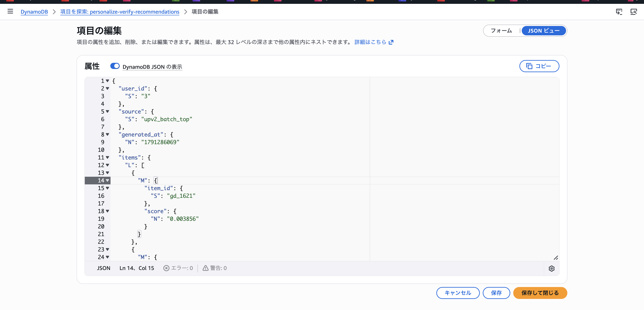Open the DynamoDB breadcrumb link
644x310 pixels.
point(34,12)
